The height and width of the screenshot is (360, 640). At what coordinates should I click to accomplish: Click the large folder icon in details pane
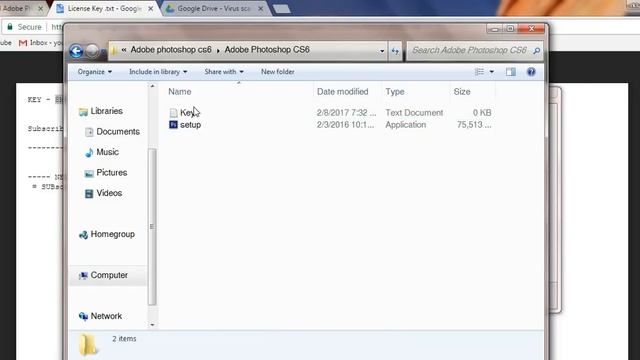pos(88,344)
